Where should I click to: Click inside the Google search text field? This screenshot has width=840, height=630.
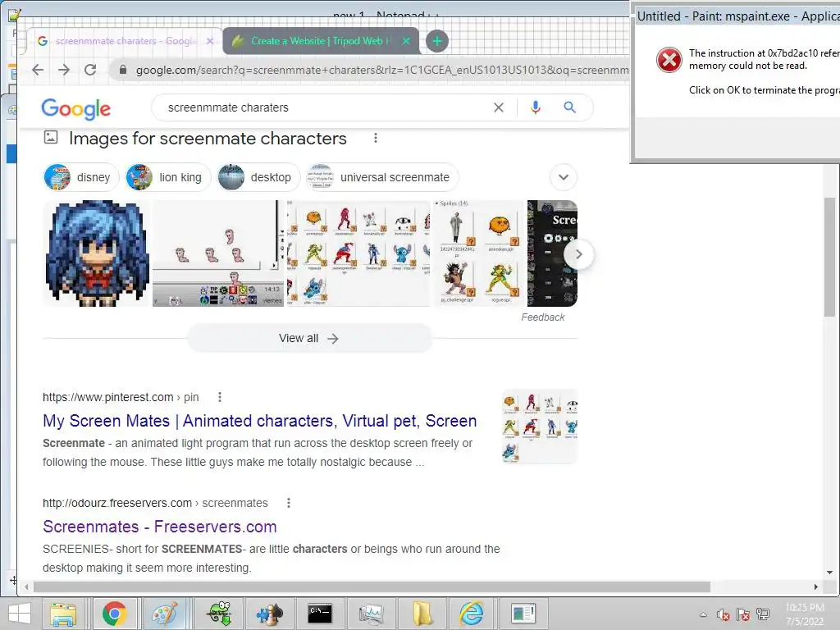pos(322,107)
